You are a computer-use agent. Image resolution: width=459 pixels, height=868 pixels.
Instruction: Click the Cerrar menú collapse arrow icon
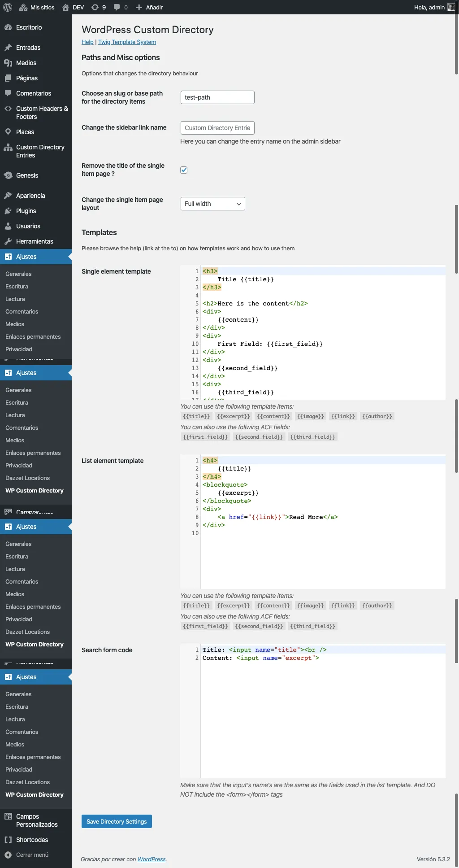[x=8, y=855]
